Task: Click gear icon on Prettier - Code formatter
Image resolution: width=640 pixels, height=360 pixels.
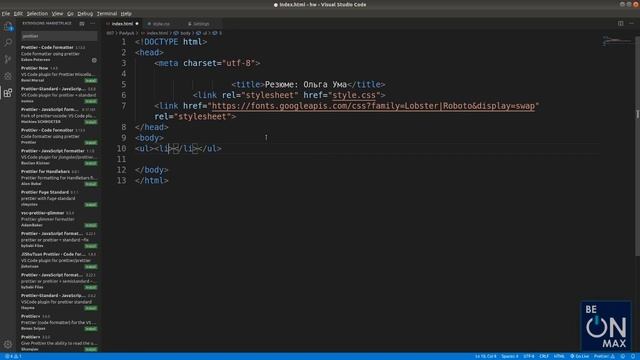Action: (x=94, y=60)
